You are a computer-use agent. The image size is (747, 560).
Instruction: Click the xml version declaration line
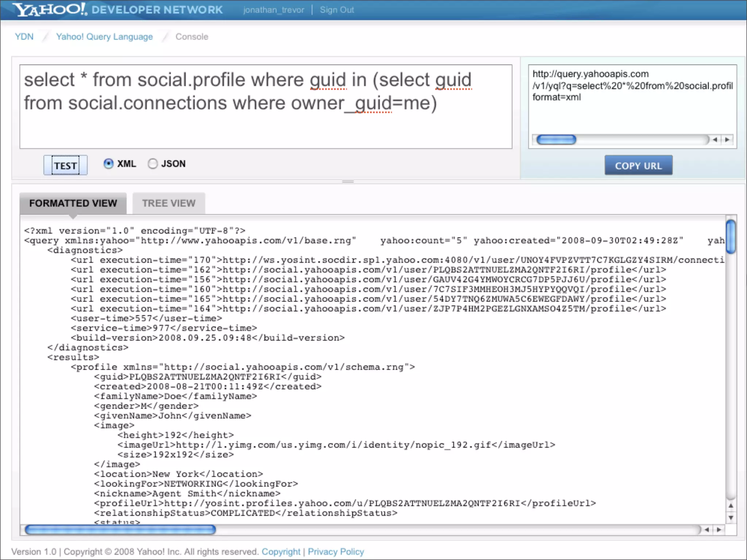click(135, 231)
